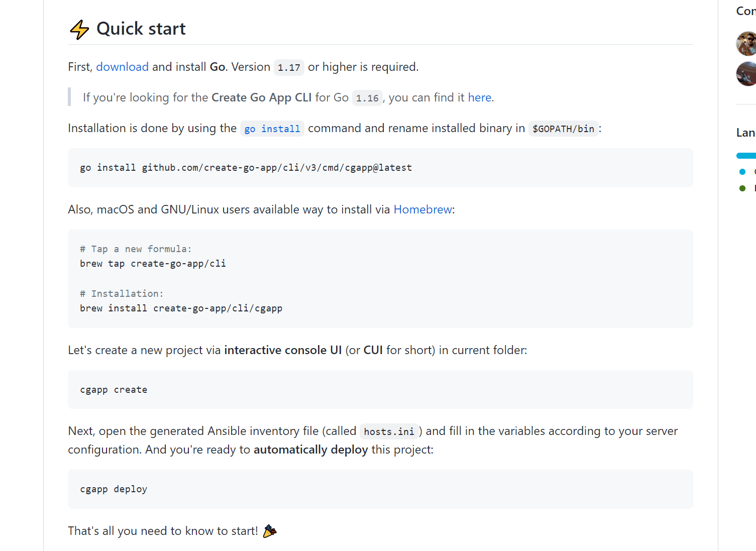Click the Quick start heading text
Image resolution: width=756 pixels, height=551 pixels.
click(141, 29)
